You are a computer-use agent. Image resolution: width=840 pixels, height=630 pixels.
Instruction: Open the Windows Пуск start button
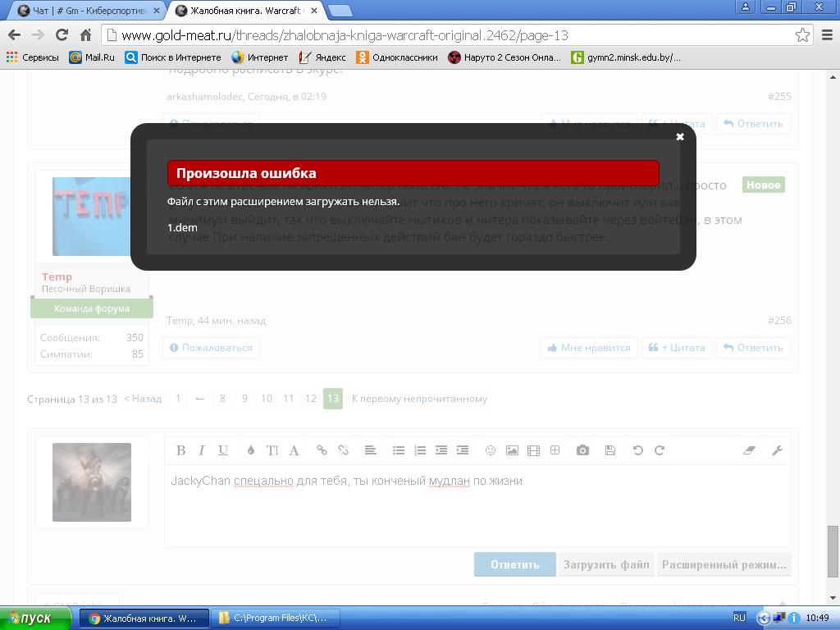(x=35, y=619)
